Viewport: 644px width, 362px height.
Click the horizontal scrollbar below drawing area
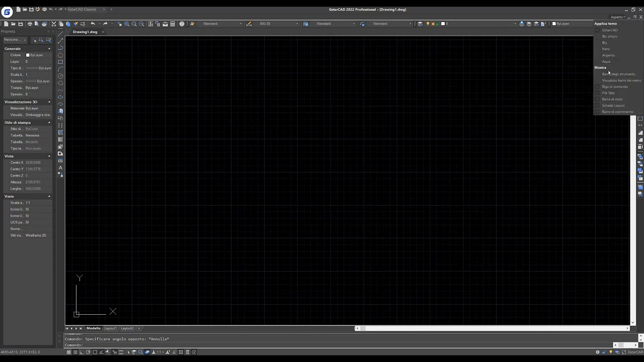point(492,328)
